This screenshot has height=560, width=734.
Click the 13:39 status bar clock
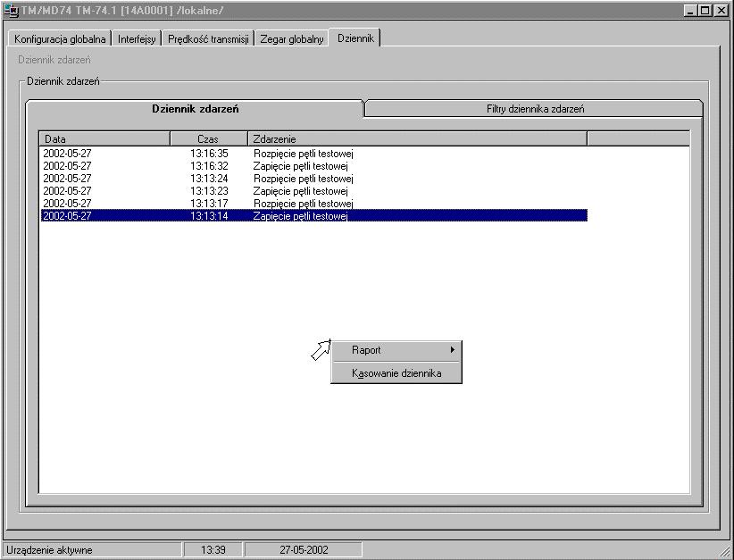[x=213, y=549]
